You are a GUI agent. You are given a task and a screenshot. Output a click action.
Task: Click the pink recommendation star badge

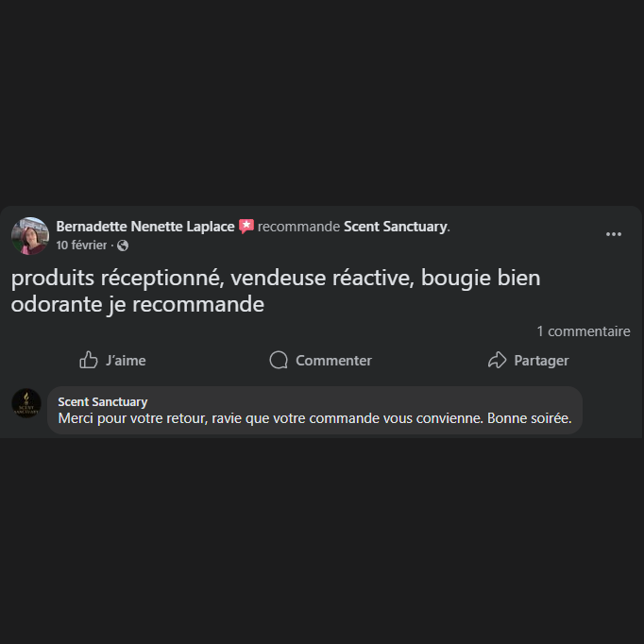(246, 227)
